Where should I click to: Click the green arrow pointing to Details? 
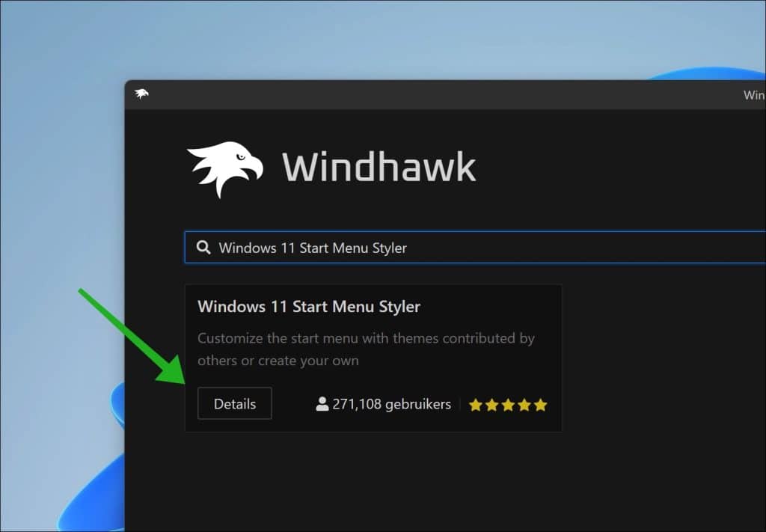131,337
